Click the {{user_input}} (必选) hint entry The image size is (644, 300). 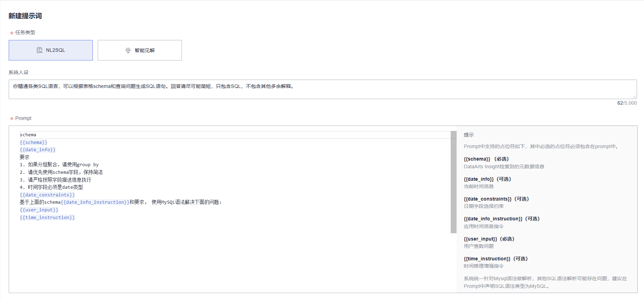(489, 239)
